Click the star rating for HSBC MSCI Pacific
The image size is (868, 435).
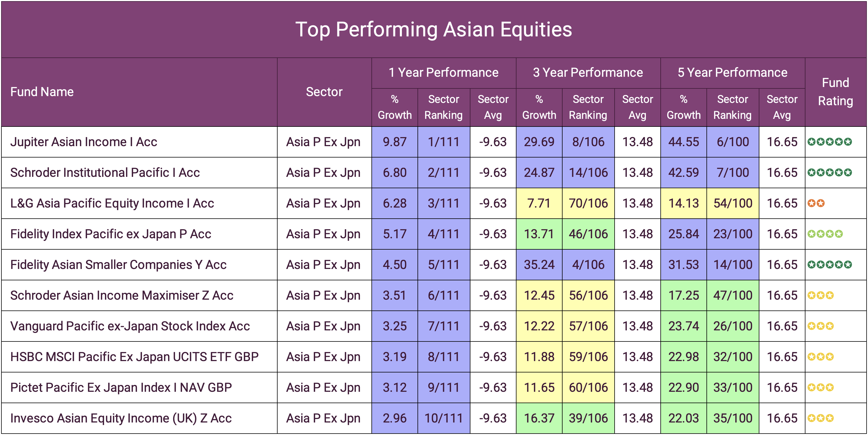tap(821, 357)
